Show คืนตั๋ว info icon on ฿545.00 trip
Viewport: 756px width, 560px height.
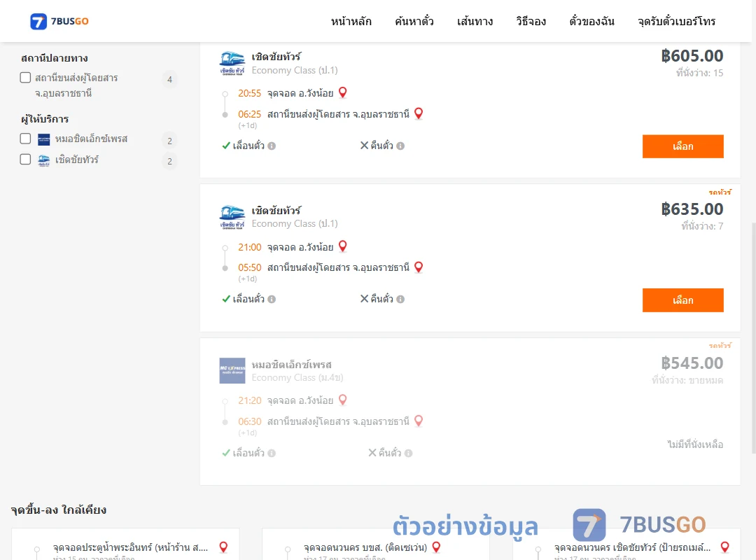tap(408, 453)
